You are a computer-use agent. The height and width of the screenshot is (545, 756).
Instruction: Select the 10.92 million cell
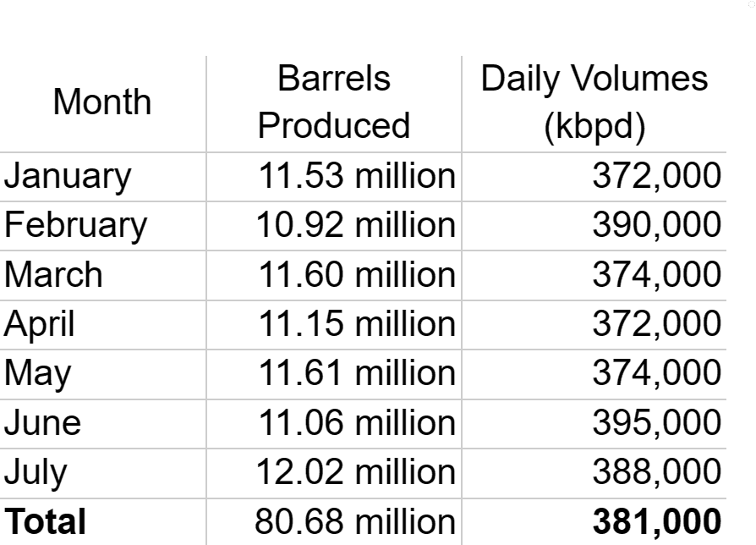click(334, 226)
